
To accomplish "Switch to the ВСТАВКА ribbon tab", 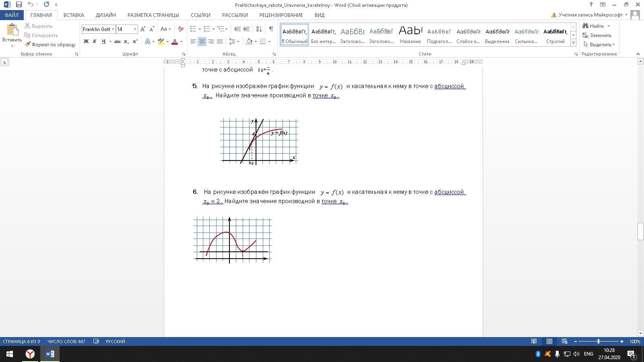I will tap(74, 15).
